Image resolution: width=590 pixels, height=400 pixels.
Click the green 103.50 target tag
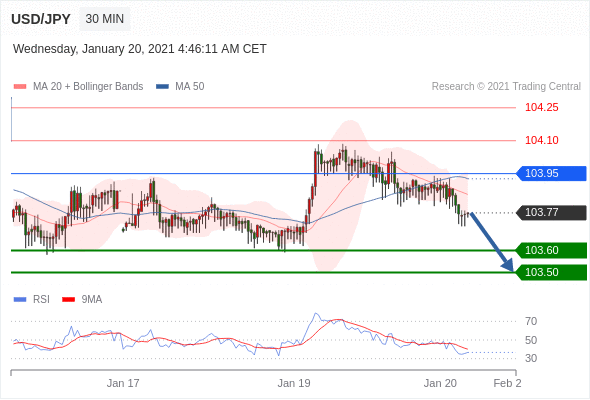(551, 272)
